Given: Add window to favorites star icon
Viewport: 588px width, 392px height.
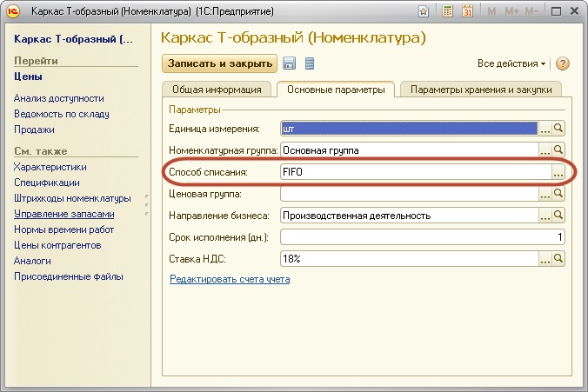Looking at the screenshot, I should [424, 11].
